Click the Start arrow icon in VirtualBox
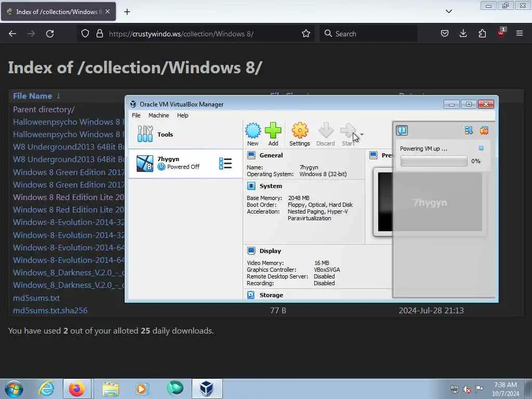The height and width of the screenshot is (399, 532). (x=348, y=134)
